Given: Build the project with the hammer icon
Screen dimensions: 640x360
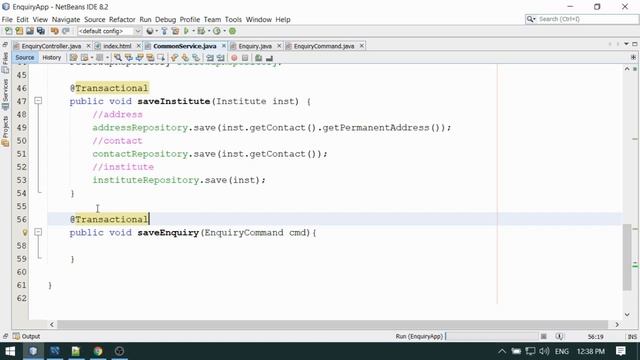Looking at the screenshot, I should (x=164, y=31).
